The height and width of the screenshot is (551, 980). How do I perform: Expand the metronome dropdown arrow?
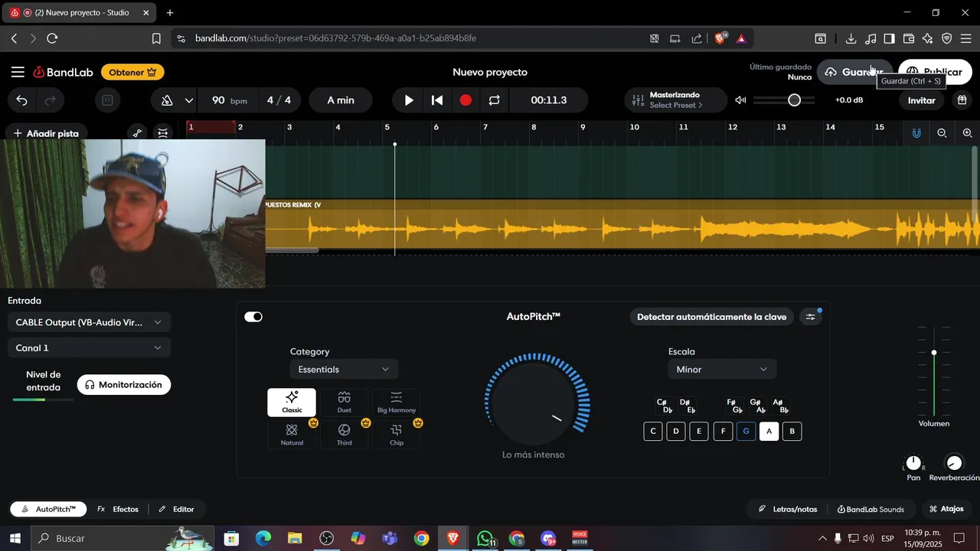189,100
